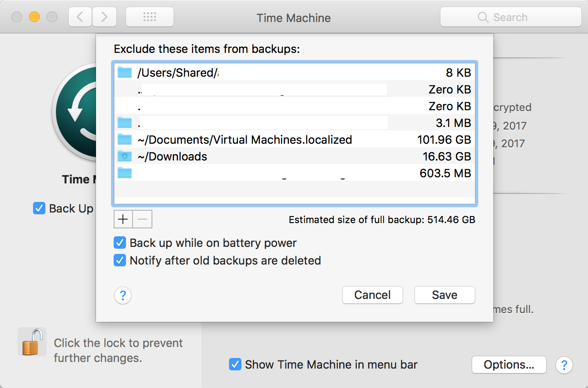Click the minus button to remove item
Screen dimensions: 588x388
143,219
